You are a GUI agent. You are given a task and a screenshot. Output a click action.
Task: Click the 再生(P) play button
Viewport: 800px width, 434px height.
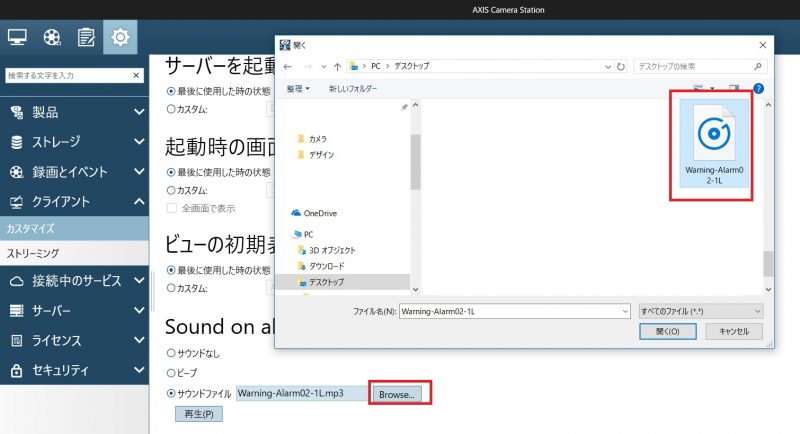click(199, 414)
